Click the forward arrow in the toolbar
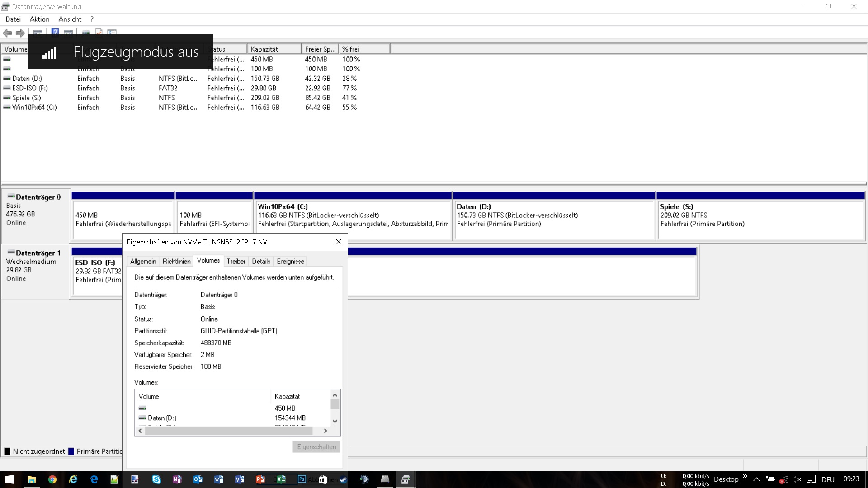 click(x=20, y=33)
